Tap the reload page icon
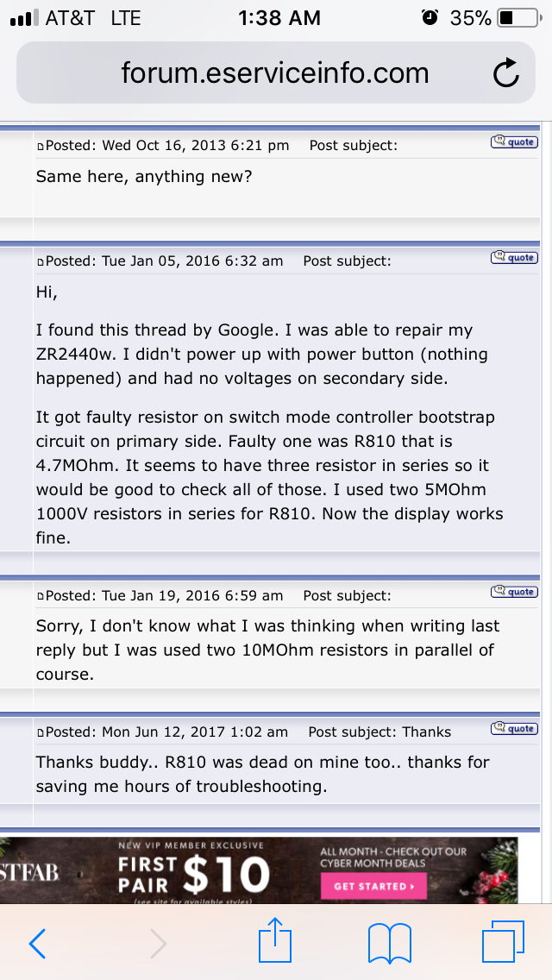 pyautogui.click(x=506, y=74)
